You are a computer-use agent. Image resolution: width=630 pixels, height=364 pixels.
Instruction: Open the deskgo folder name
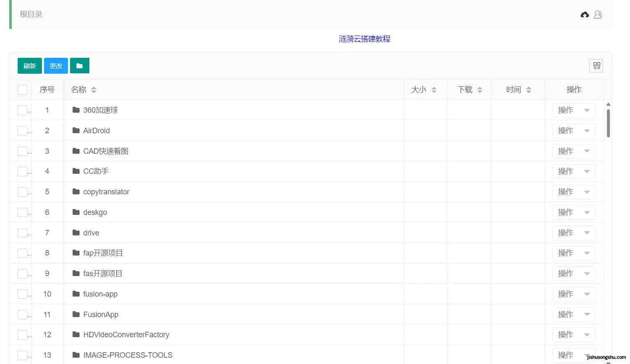(95, 212)
